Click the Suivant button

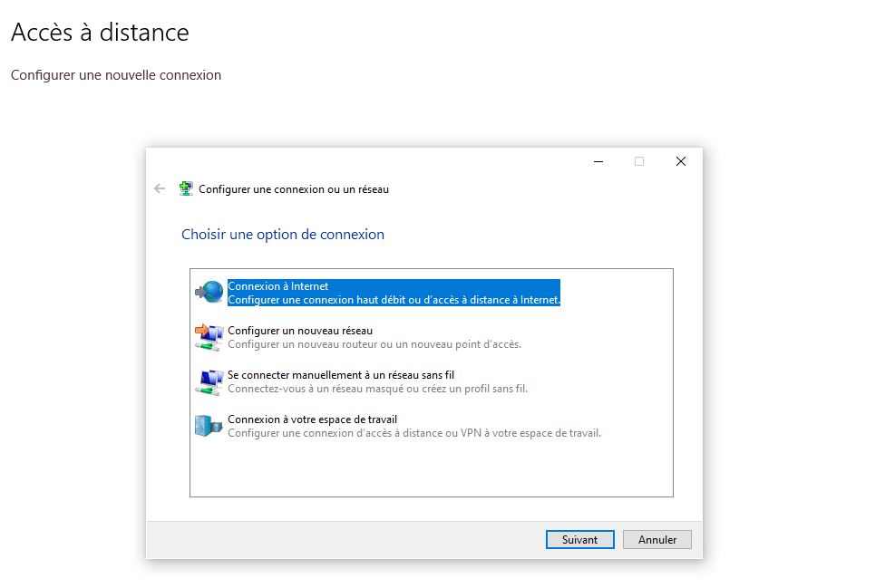click(x=579, y=539)
